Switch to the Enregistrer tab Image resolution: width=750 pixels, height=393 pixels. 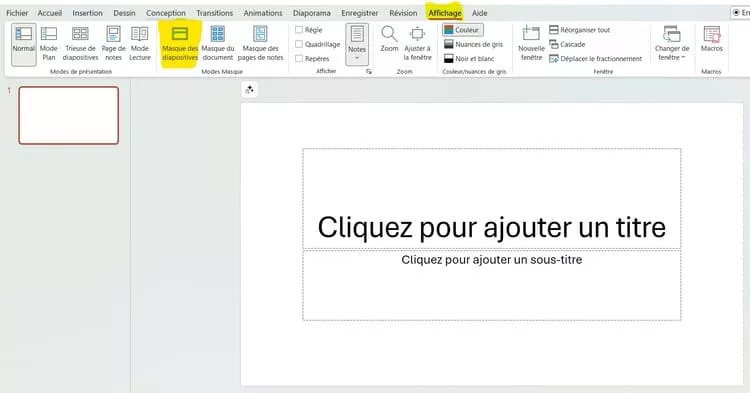tap(360, 13)
